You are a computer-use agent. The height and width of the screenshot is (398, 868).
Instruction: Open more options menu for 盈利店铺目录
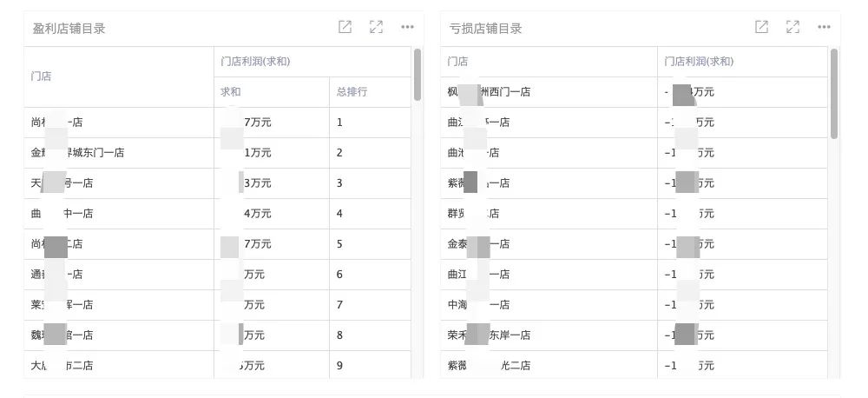tap(407, 27)
